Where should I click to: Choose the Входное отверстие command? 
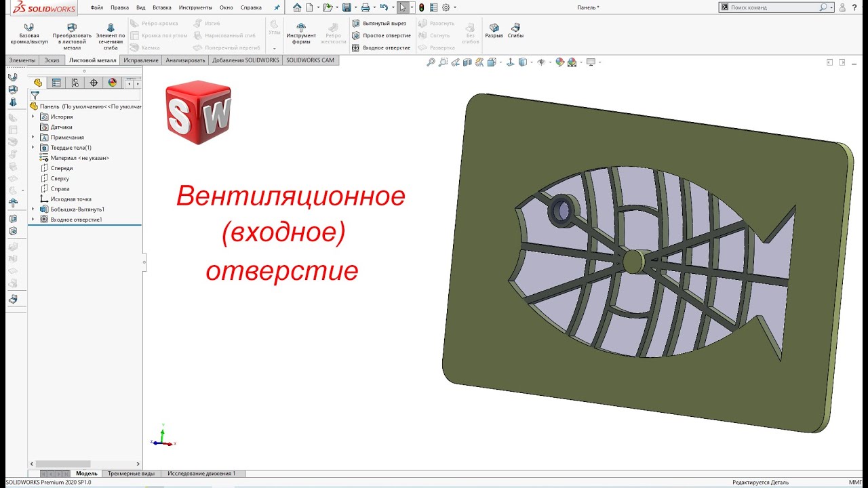point(381,47)
